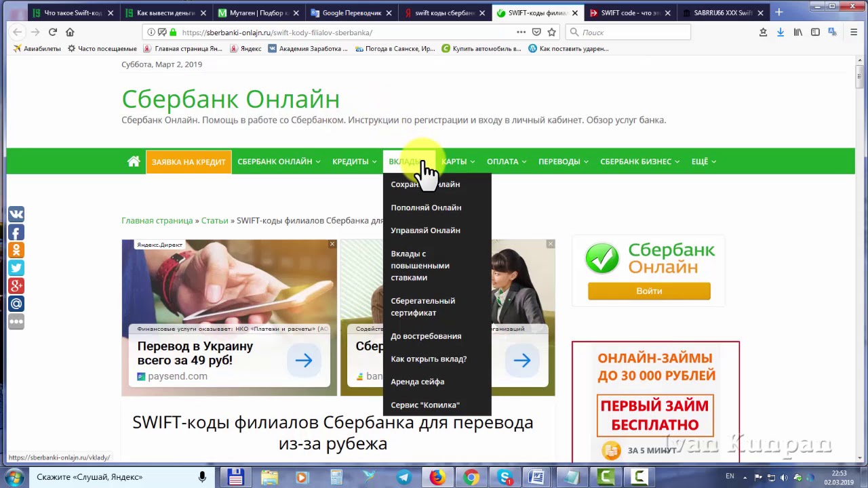868x488 pixels.
Task: Expand Сбербанк Онлайн menu
Action: click(279, 161)
